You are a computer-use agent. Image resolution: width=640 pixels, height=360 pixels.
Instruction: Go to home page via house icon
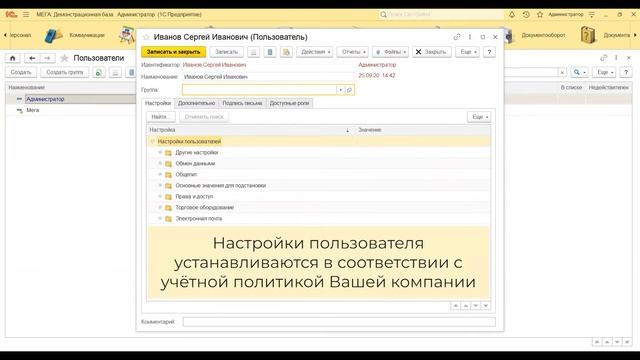click(x=13, y=58)
